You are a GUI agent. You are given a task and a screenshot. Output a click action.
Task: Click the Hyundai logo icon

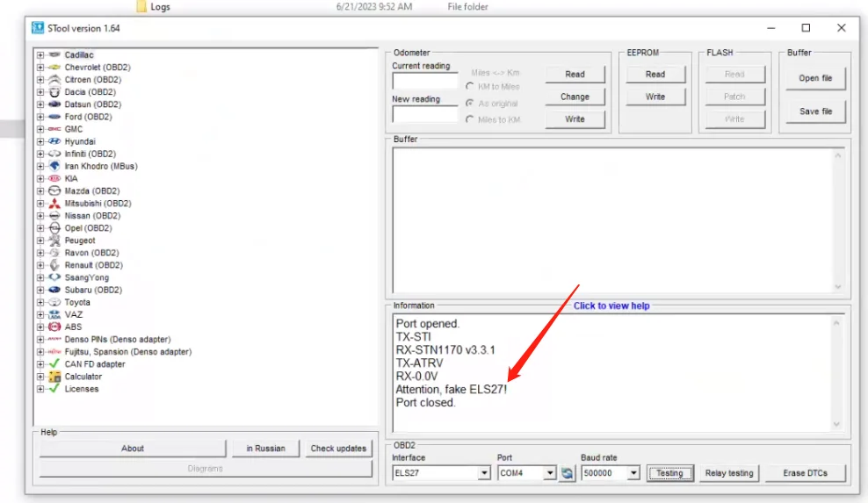(x=54, y=141)
